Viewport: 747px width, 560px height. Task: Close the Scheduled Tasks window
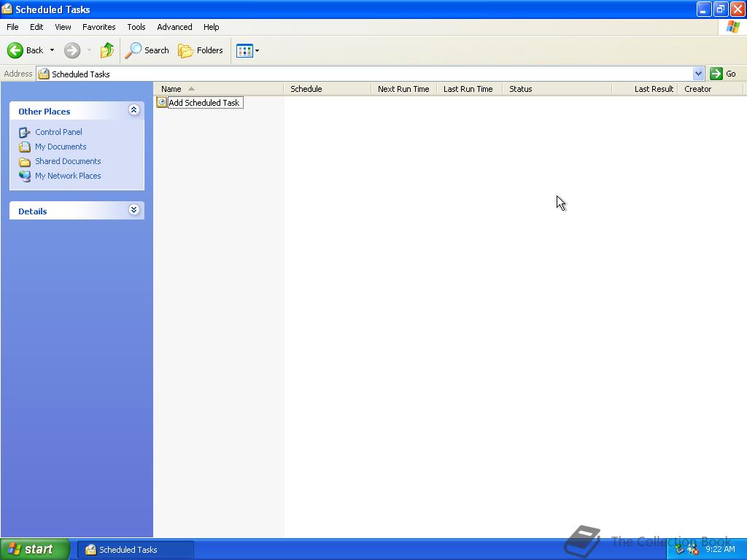[738, 9]
